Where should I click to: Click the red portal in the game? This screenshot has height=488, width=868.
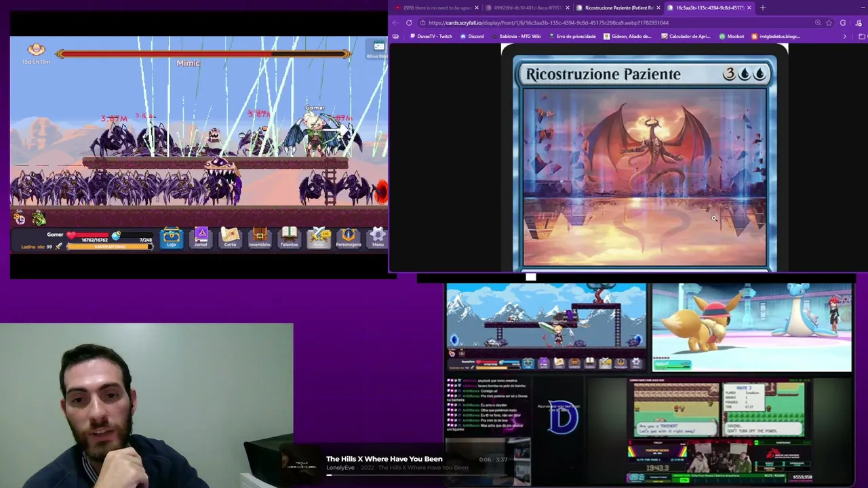[382, 192]
